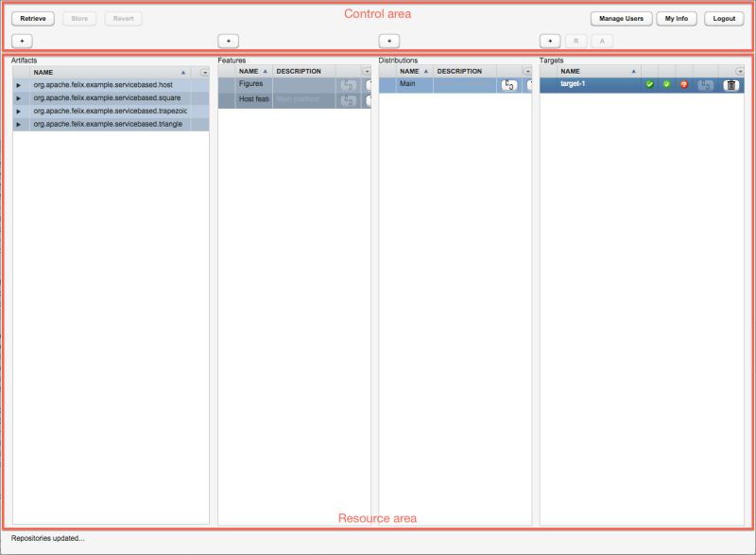Click Logout in the control area
This screenshot has height=555, width=756.
(722, 18)
